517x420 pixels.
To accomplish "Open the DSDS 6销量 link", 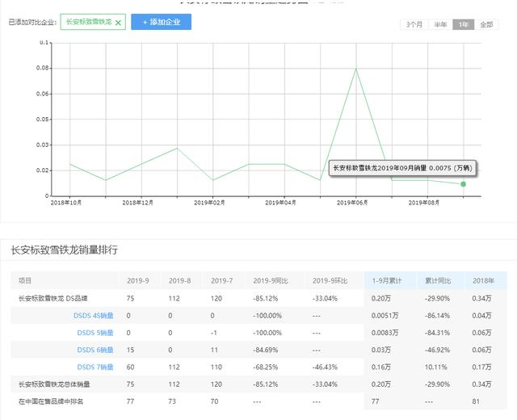I will pos(95,350).
